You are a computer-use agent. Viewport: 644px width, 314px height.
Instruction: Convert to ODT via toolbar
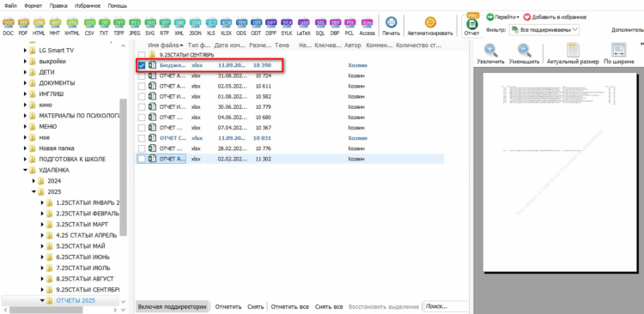[256, 27]
